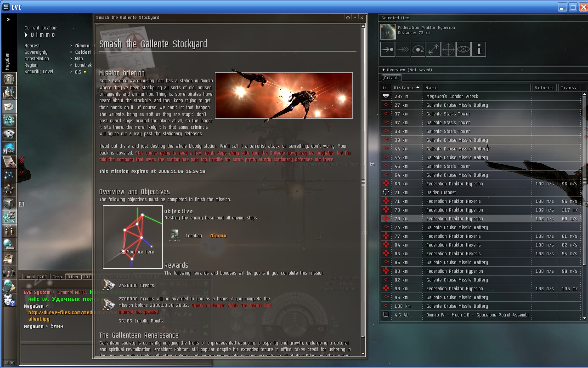Image resolution: width=588 pixels, height=368 pixels.
Task: Select the MegaGen's Condor Wreck row
Action: click(481, 96)
